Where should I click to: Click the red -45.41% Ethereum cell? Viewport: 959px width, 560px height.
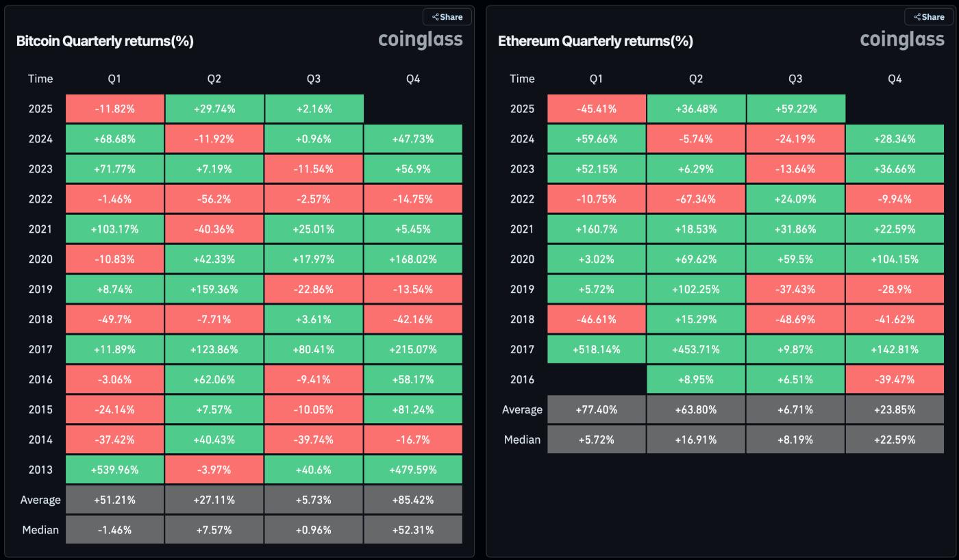pyautogui.click(x=596, y=108)
